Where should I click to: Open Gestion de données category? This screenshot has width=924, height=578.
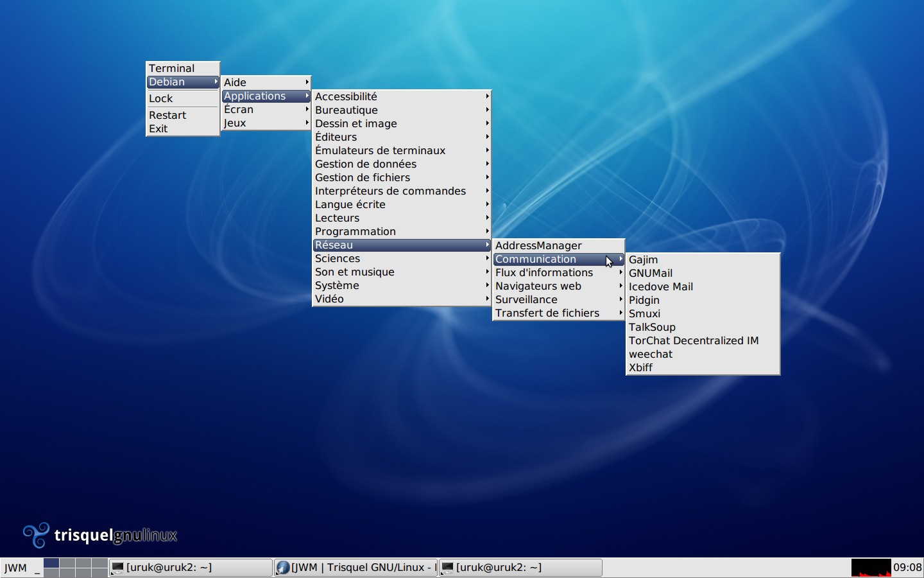point(402,164)
